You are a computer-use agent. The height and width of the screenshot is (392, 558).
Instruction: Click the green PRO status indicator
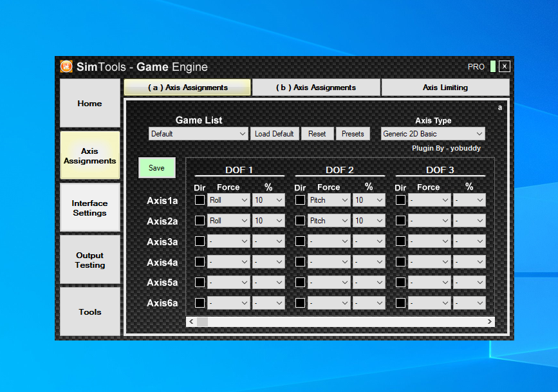(493, 66)
